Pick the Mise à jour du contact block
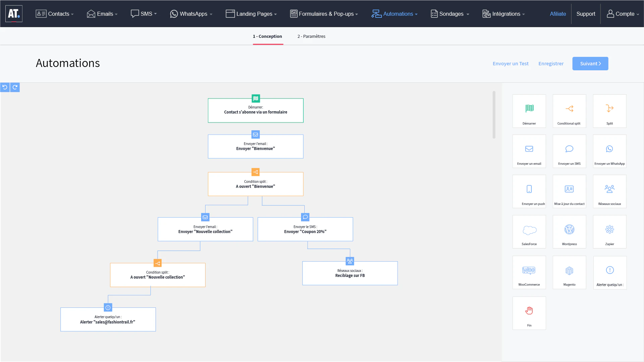Image resolution: width=644 pixels, height=362 pixels. 569,192
